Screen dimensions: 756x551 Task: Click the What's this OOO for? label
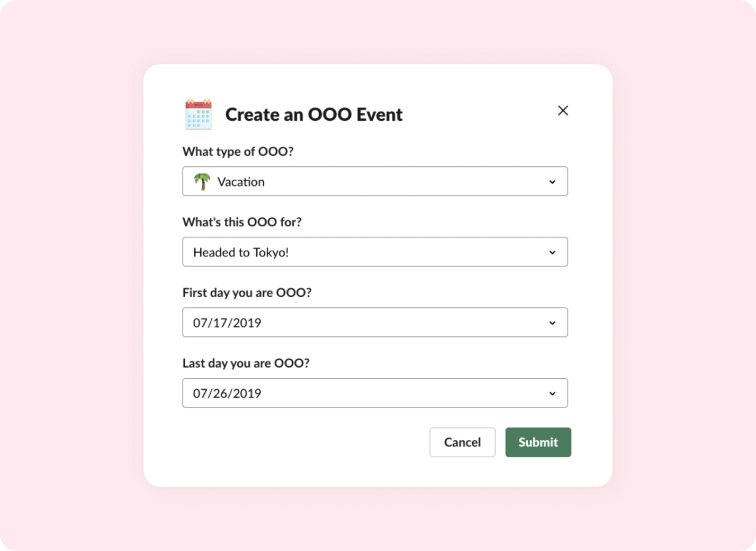[x=242, y=222]
